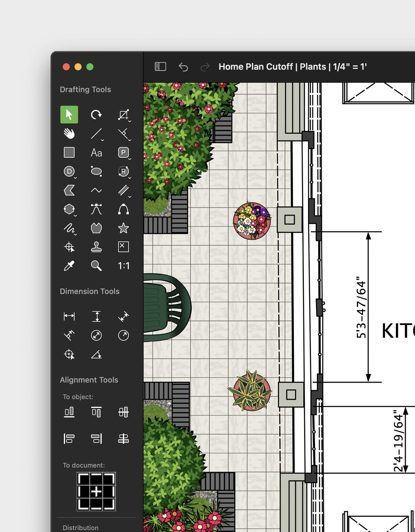Select the Text tool

96,152
